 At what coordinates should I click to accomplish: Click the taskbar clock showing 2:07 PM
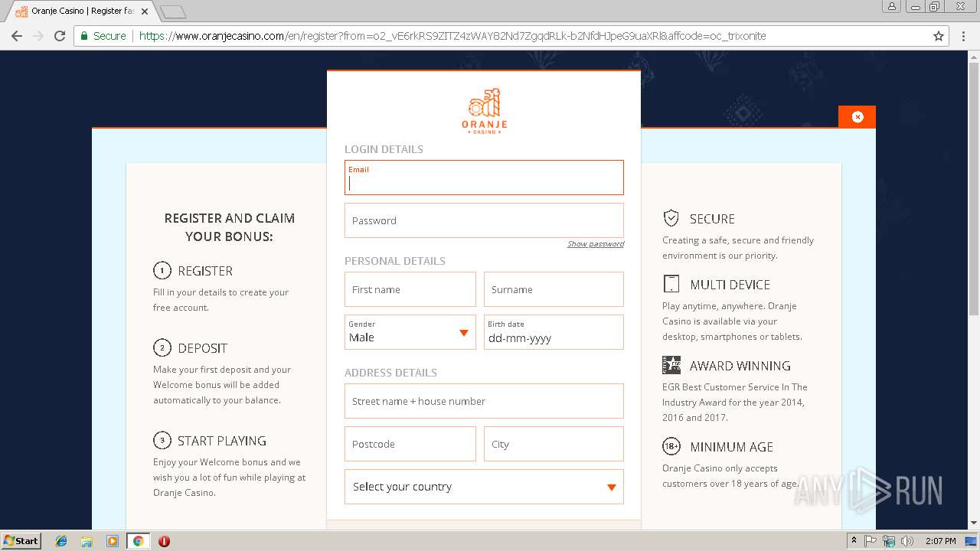940,541
